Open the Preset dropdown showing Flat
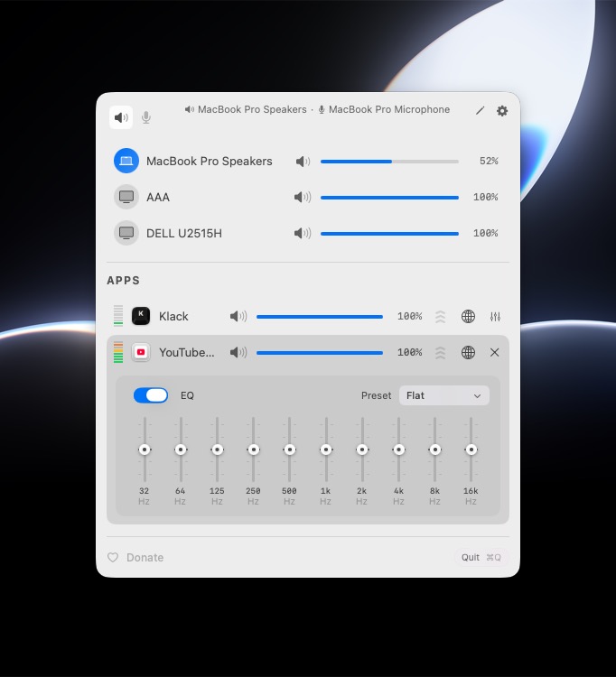The image size is (616, 677). point(444,395)
